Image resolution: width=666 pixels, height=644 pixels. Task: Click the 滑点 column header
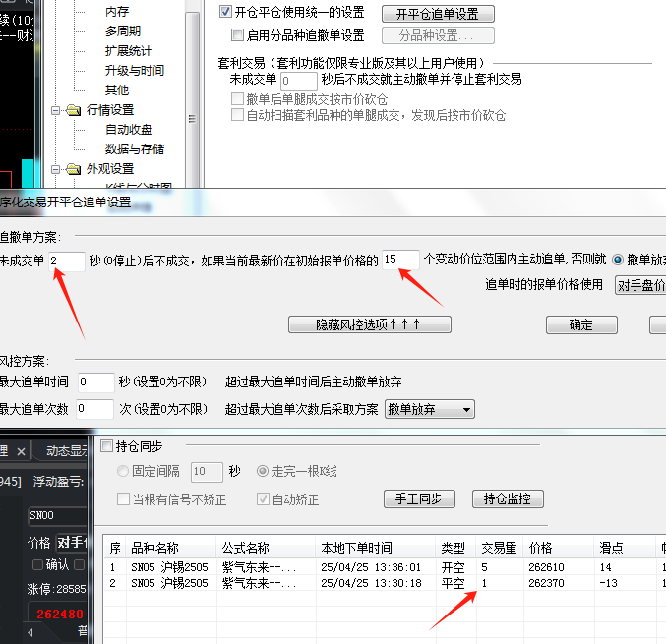tap(625, 548)
